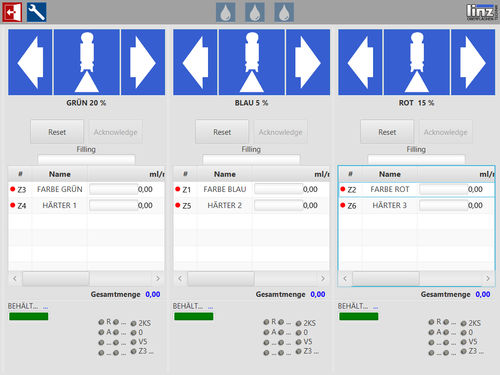This screenshot has height=375, width=500.
Task: Click the red exit door icon
Action: coord(12,12)
